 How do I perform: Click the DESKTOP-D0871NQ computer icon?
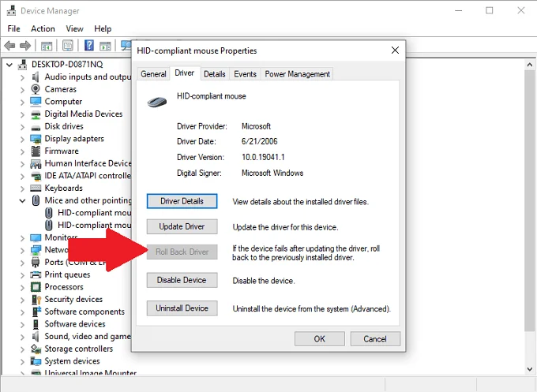coord(23,65)
